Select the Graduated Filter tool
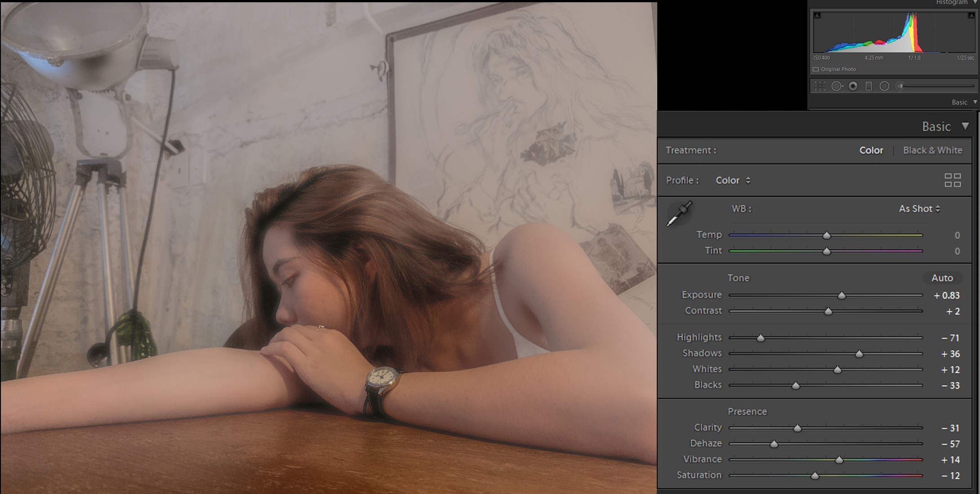The image size is (980, 494). click(x=869, y=86)
